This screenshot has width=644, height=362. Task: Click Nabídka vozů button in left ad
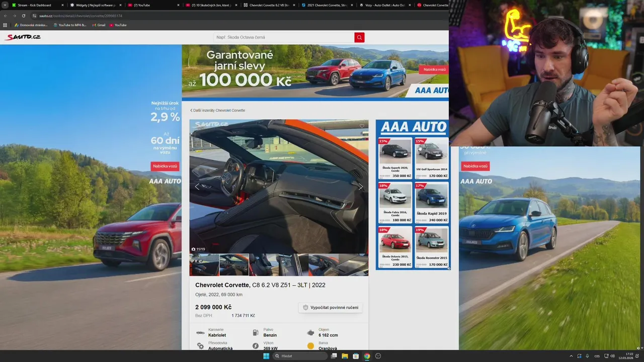(x=165, y=166)
